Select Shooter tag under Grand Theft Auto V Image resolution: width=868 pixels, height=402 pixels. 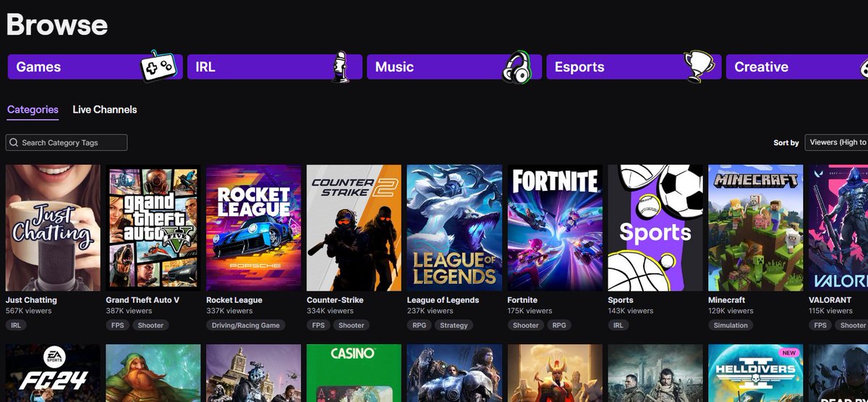coord(150,325)
